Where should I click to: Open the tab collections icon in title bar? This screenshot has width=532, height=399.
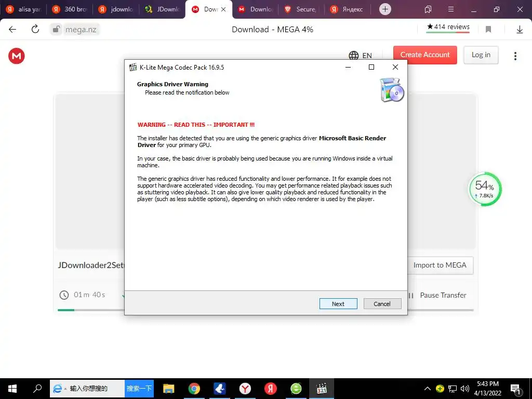click(428, 9)
